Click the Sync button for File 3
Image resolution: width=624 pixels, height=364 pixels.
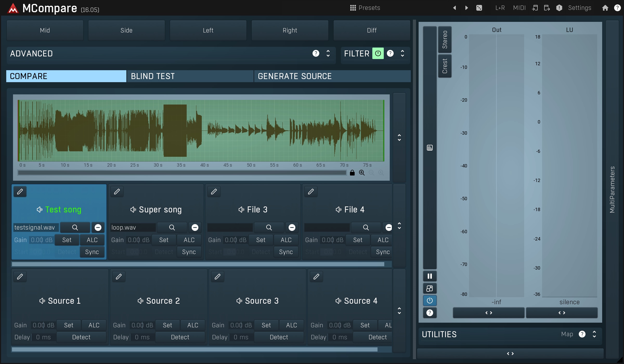[285, 251]
